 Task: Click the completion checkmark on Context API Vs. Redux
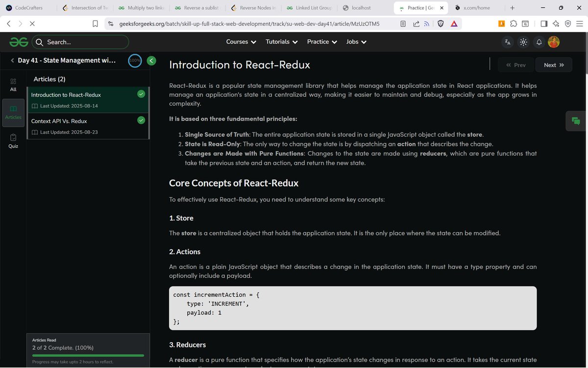(x=141, y=120)
